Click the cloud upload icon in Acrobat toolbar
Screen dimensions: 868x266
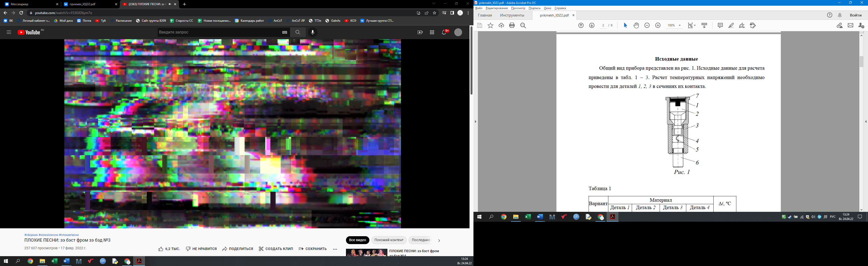coord(501,26)
